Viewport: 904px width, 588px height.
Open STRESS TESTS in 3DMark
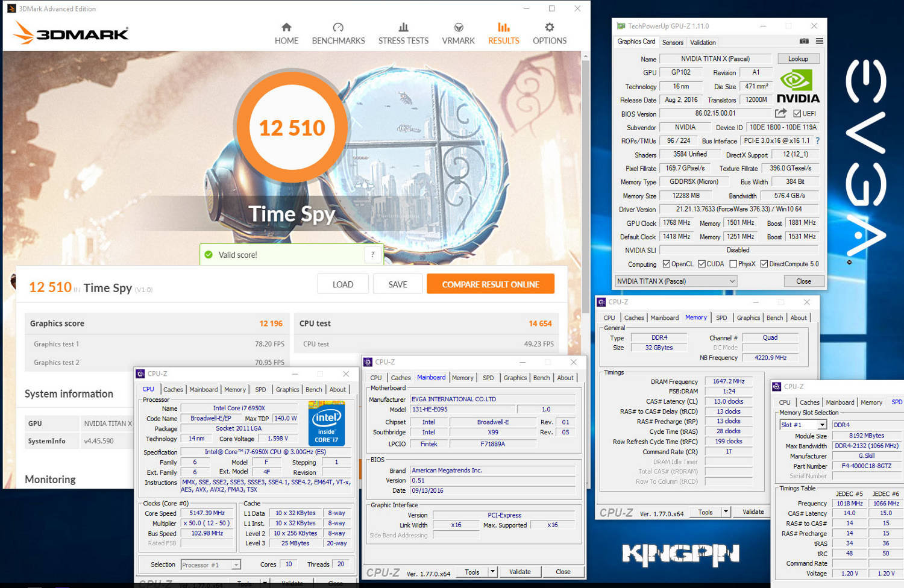403,34
